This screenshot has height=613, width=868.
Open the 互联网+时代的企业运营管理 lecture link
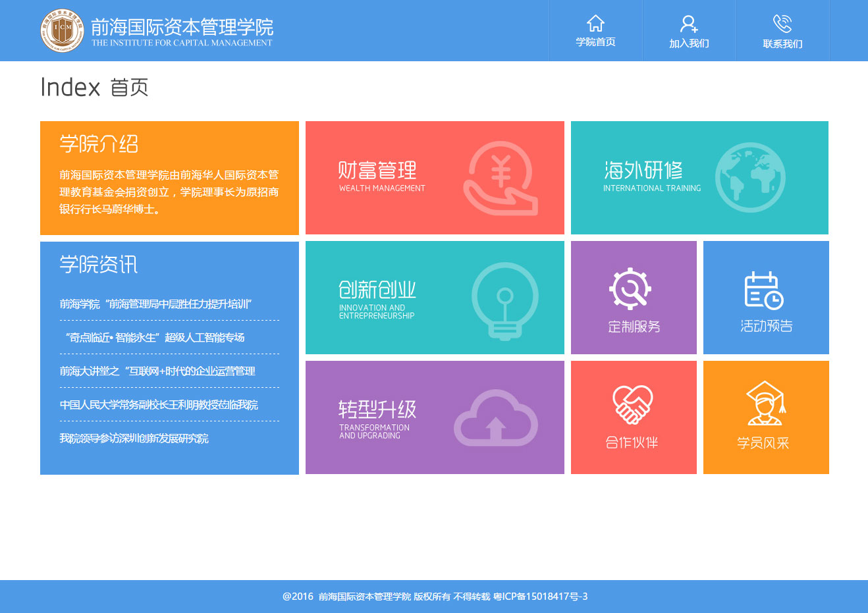pyautogui.click(x=156, y=371)
